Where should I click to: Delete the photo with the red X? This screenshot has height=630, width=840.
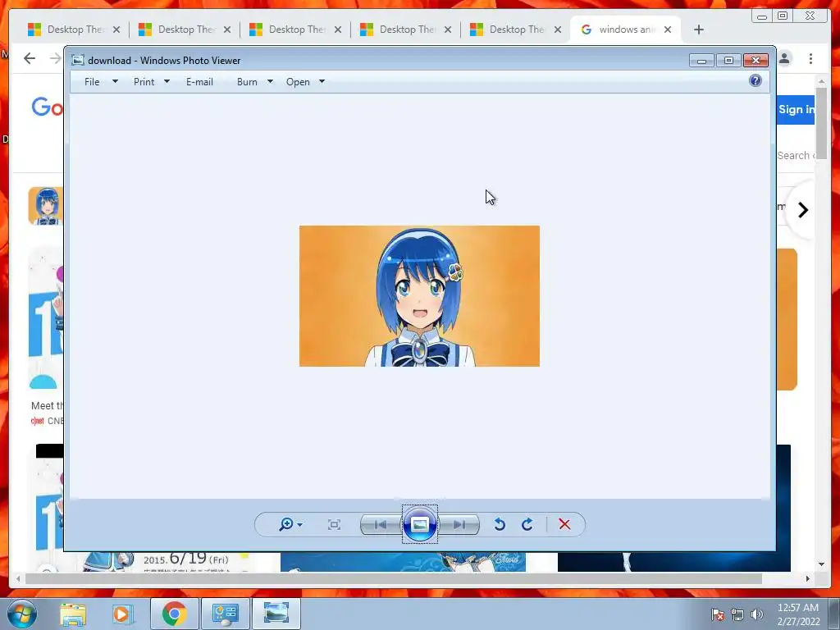pos(564,524)
